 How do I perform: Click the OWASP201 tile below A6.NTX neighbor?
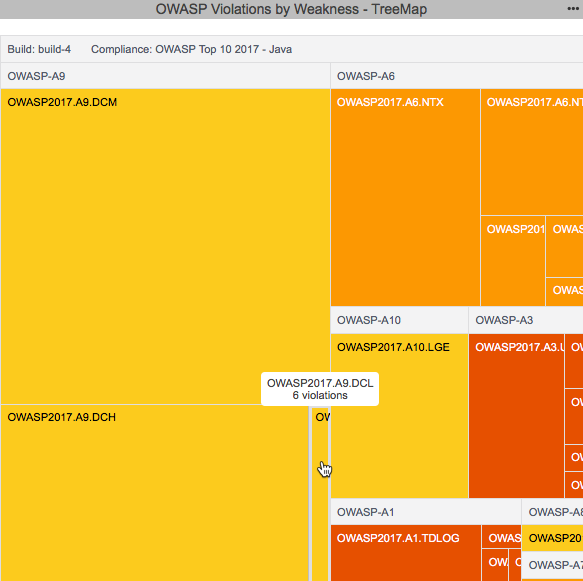click(x=513, y=261)
